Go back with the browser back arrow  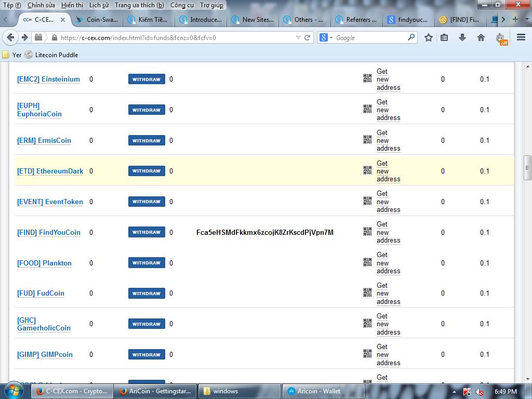(10, 37)
